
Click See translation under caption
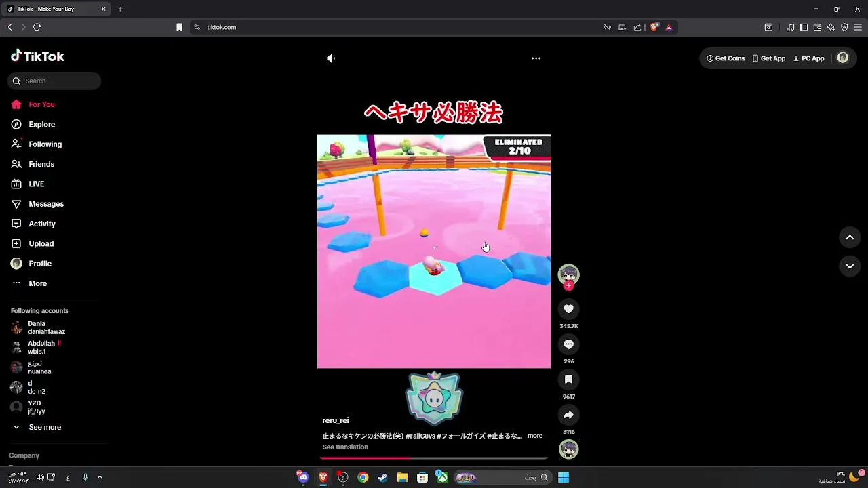click(x=345, y=447)
